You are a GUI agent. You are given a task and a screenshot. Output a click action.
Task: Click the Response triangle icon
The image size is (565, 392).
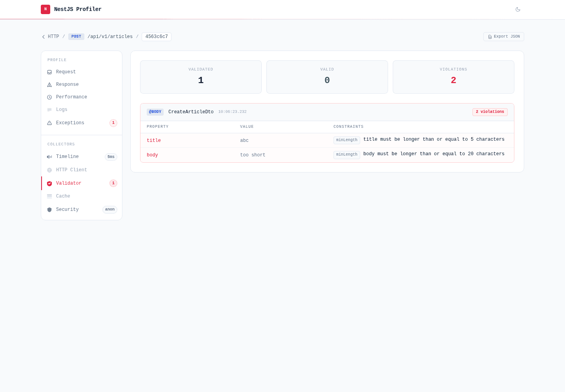click(x=49, y=85)
